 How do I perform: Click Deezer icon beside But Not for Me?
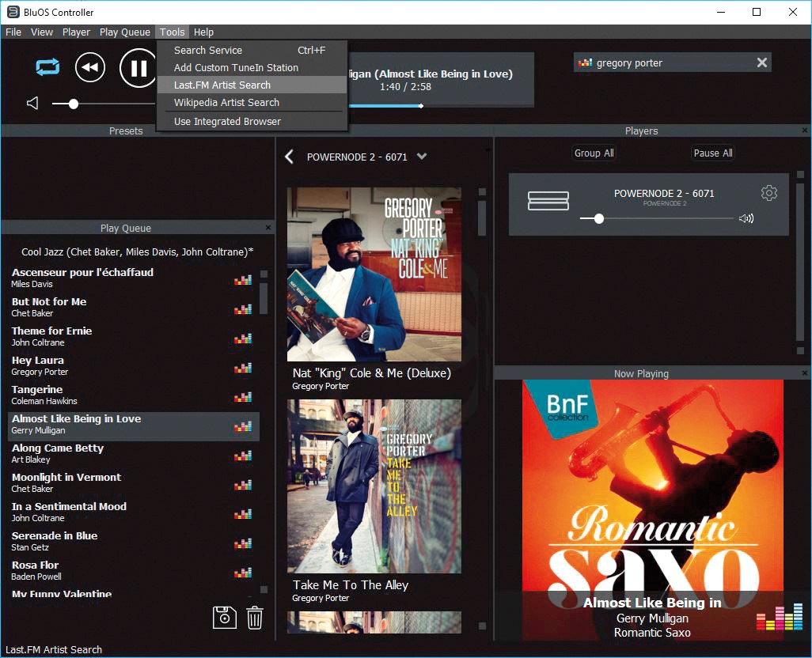(x=243, y=309)
